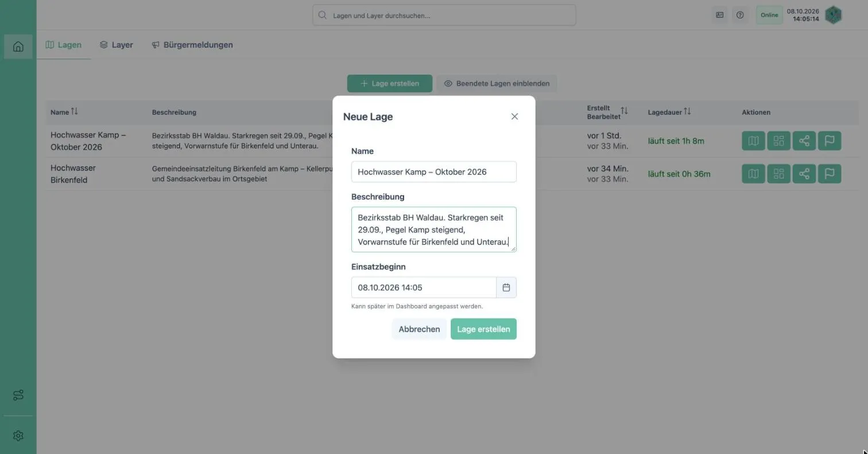Open settings gear in sidebar
The height and width of the screenshot is (454, 868).
click(18, 436)
